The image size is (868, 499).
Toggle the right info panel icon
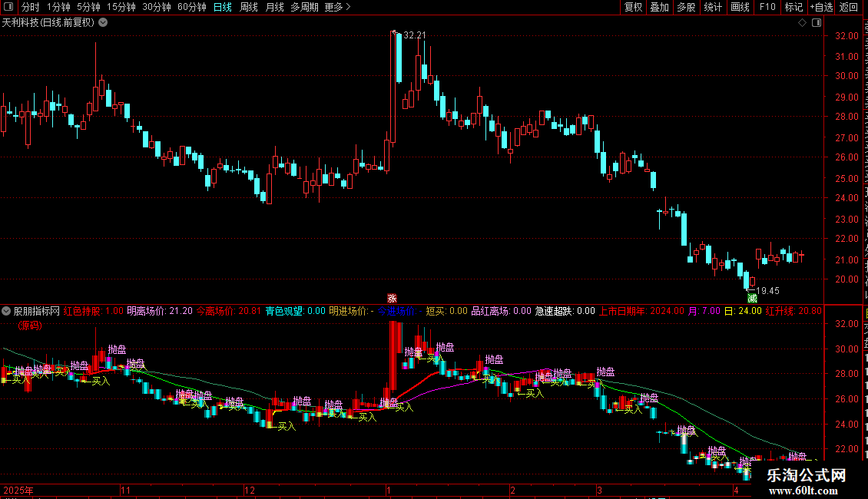pos(817,22)
